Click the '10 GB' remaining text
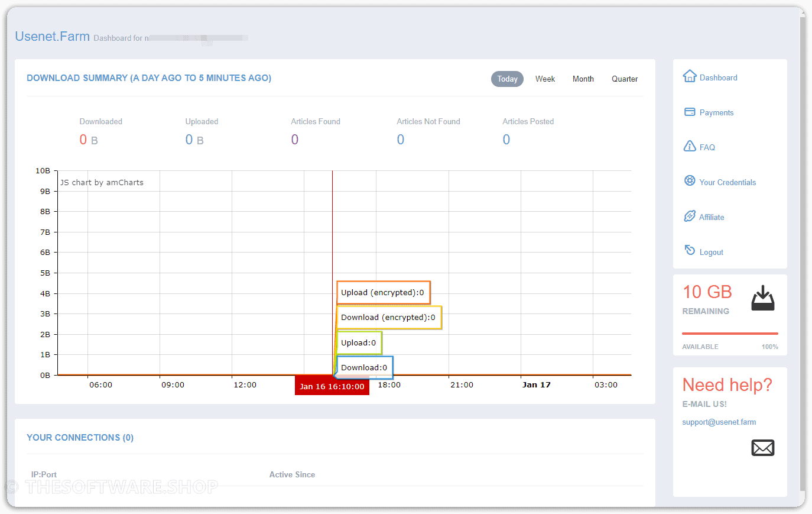Image resolution: width=812 pixels, height=514 pixels. click(707, 292)
